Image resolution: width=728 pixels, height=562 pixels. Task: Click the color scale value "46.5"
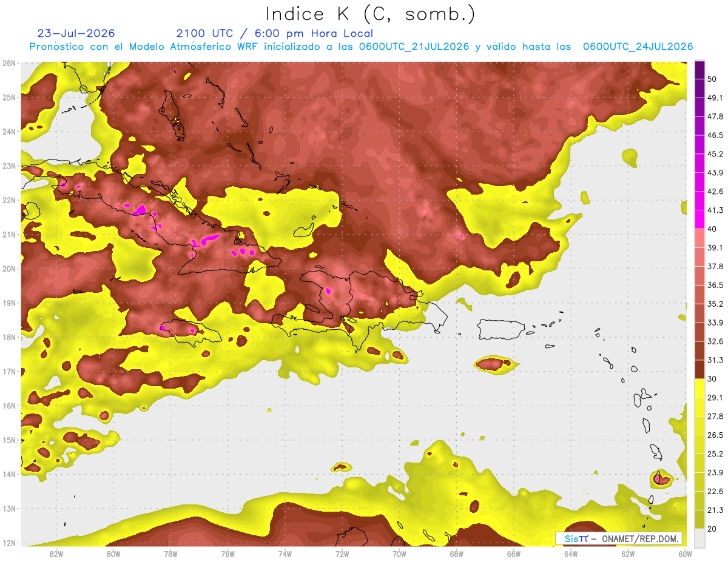(715, 135)
